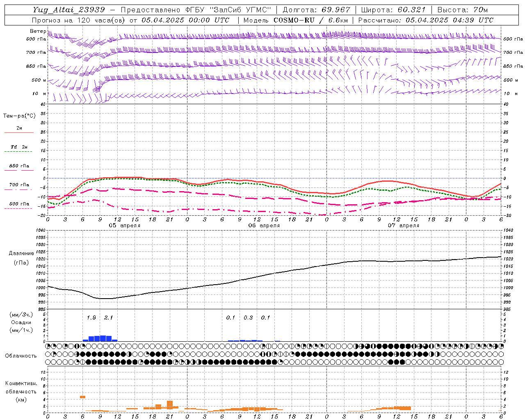The image size is (525, 420).
Task: Click the Конвективн. label text
Action: (21, 383)
